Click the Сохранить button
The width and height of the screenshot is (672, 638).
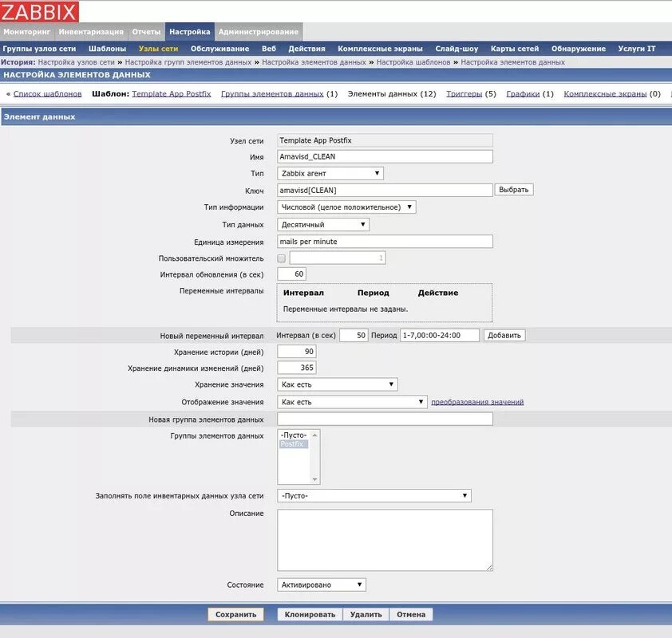(x=235, y=614)
